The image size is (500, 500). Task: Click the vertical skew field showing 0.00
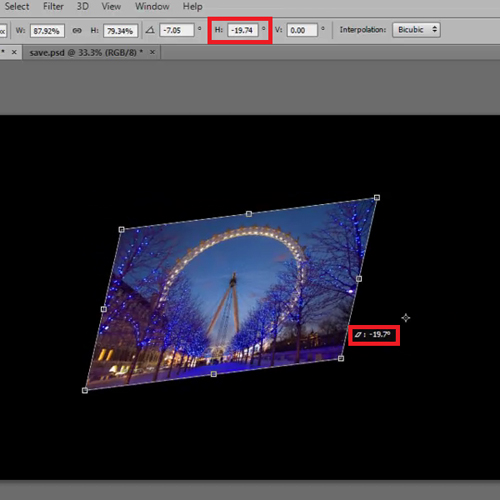302,30
